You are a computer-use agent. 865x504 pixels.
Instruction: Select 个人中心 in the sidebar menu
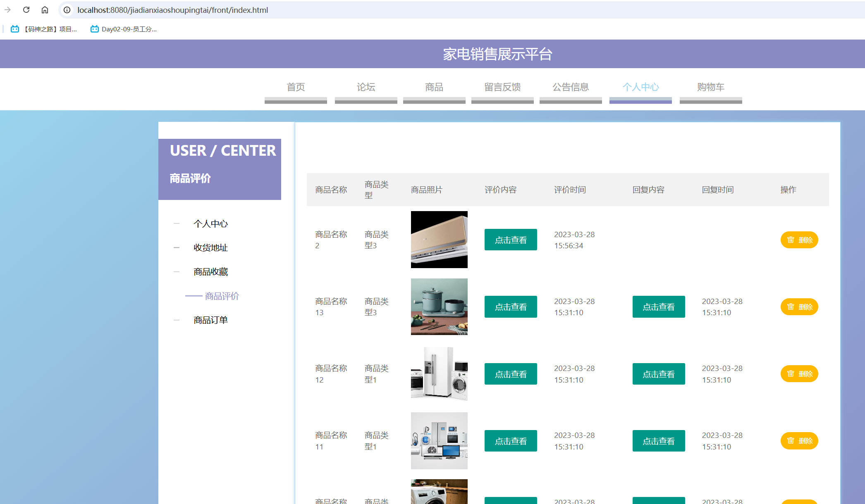pos(210,223)
